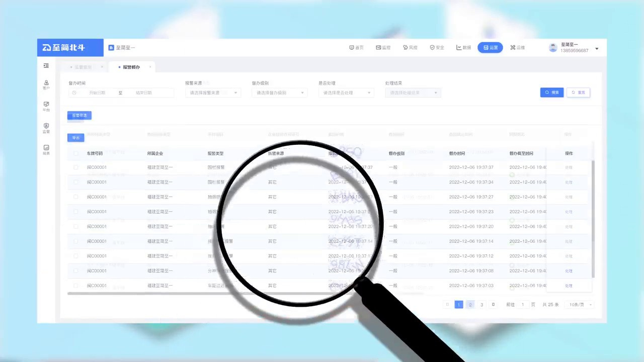The width and height of the screenshot is (644, 362).
Task: Click the 至简北斗 logo
Action: pyautogui.click(x=64, y=48)
